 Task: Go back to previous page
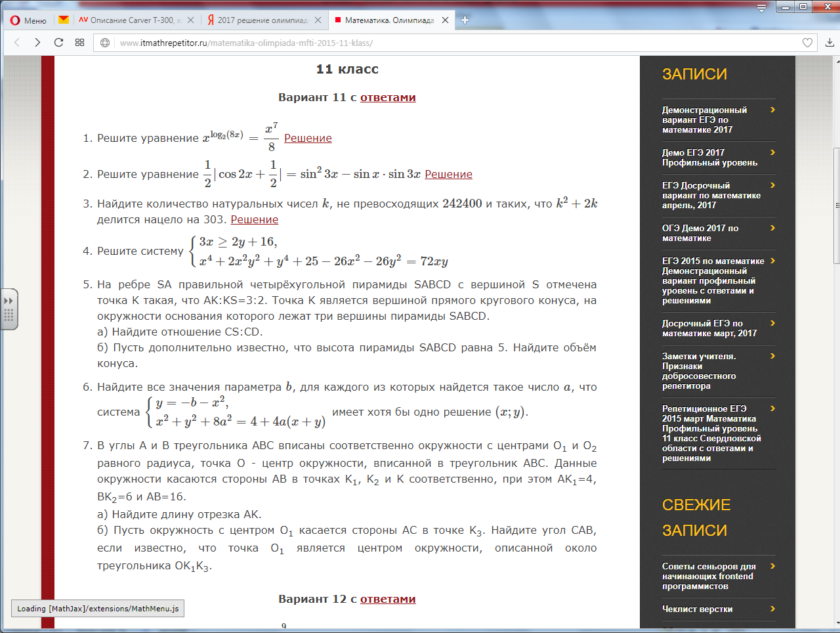click(x=17, y=43)
